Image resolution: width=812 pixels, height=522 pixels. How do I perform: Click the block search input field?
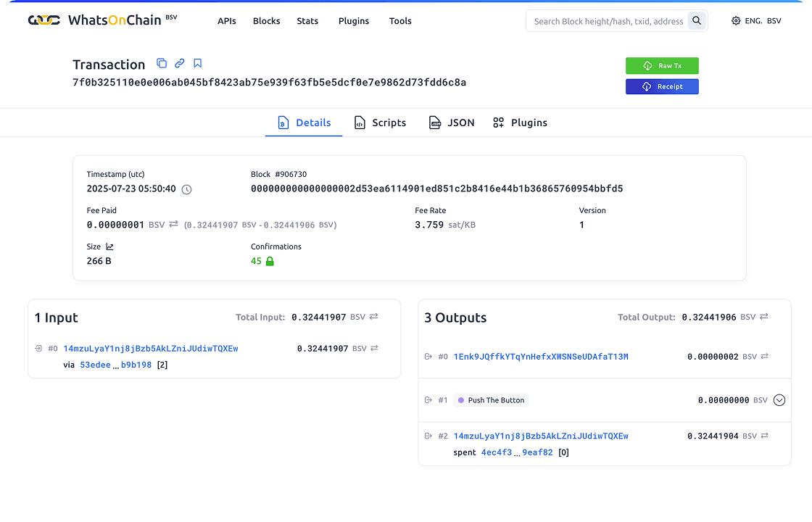coord(609,20)
